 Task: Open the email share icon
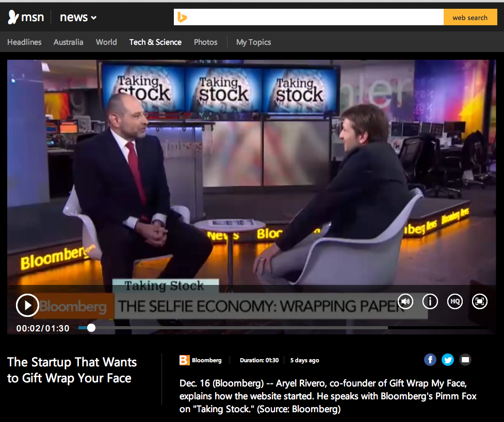point(465,360)
